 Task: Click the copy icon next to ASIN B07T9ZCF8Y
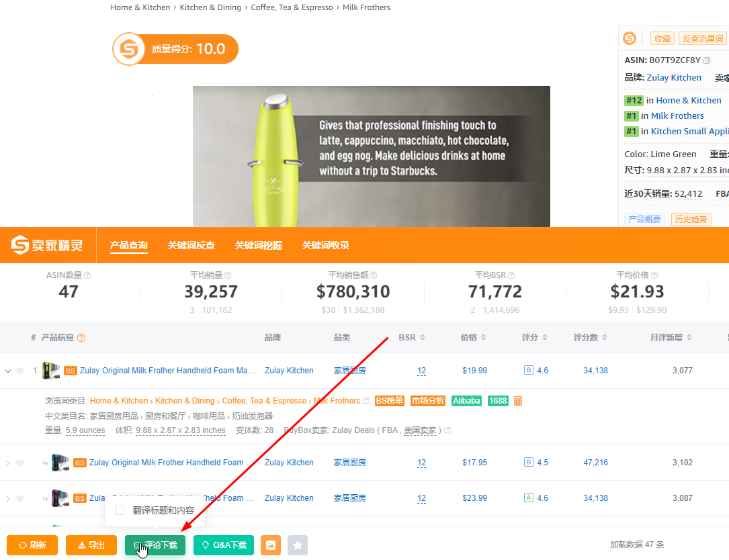click(x=707, y=60)
